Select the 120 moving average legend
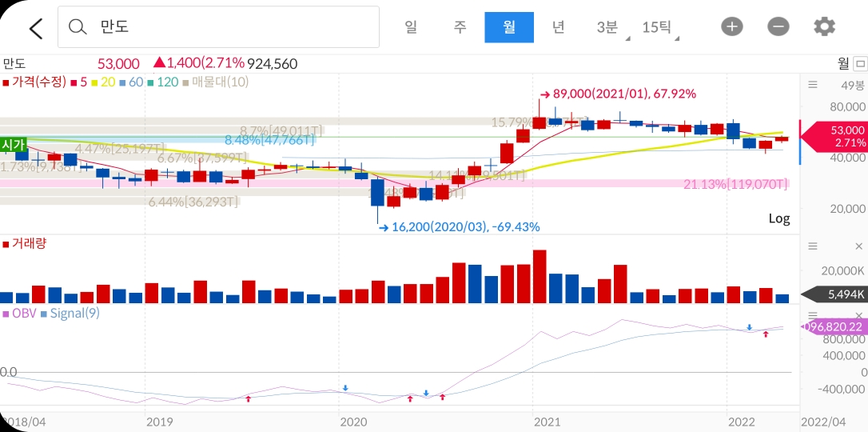868x432 pixels. (x=163, y=82)
